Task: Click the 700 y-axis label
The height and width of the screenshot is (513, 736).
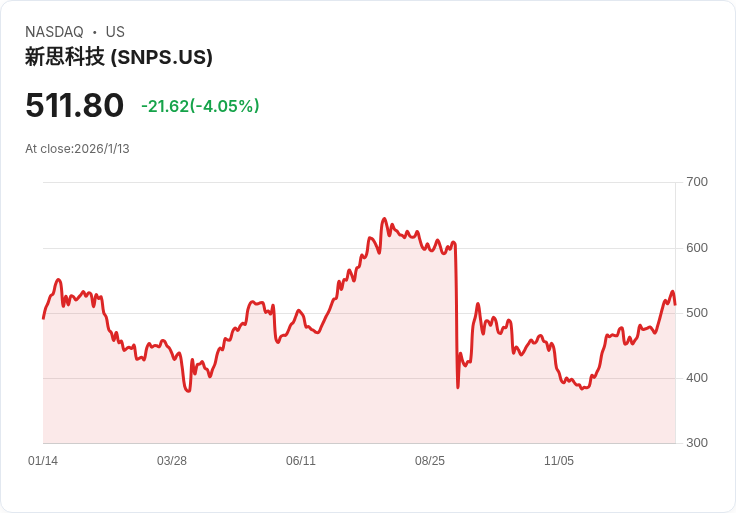Action: pyautogui.click(x=697, y=182)
